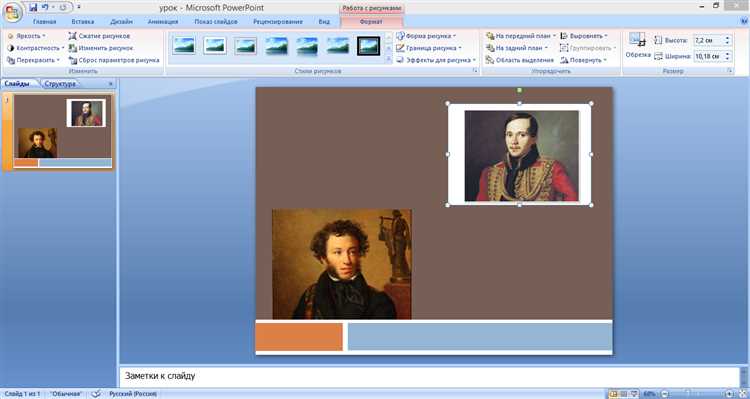Start slide show from status bar icon
Viewport: 750px width, 399px height.
click(634, 394)
